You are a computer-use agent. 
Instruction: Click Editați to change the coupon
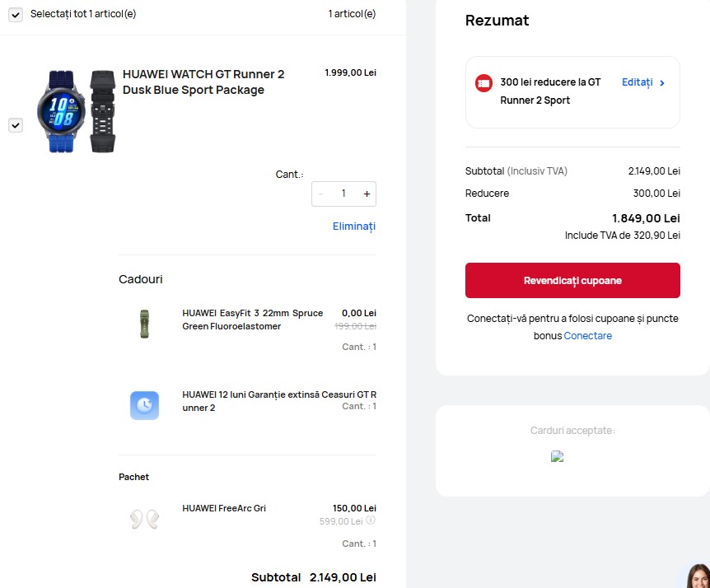pyautogui.click(x=637, y=82)
